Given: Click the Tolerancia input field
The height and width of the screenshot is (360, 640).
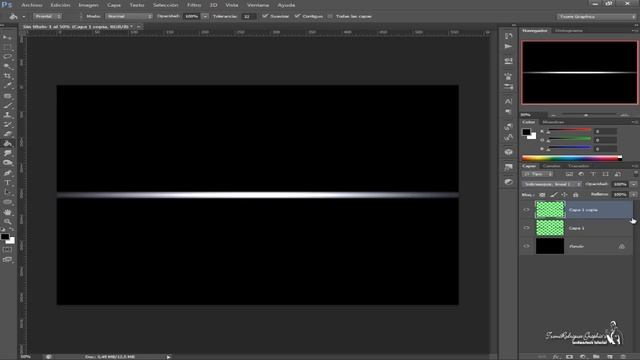Looking at the screenshot, I should (248, 16).
